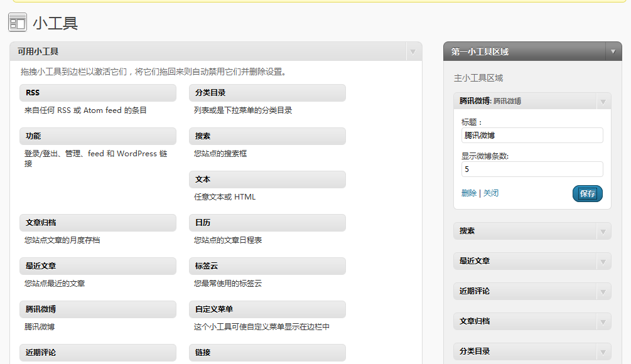Select the 近期评论 available widget

(98, 353)
